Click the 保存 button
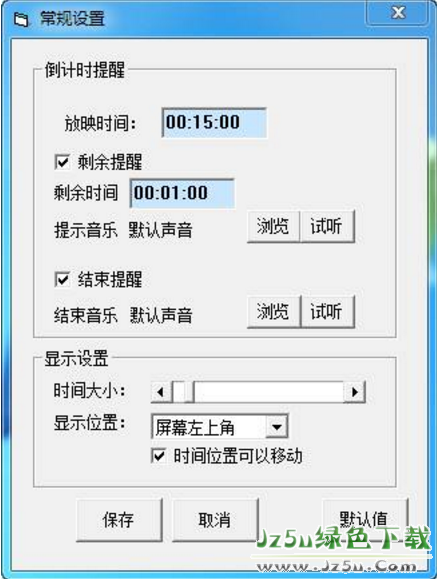Viewport: 437px width, 579px height. pyautogui.click(x=119, y=520)
